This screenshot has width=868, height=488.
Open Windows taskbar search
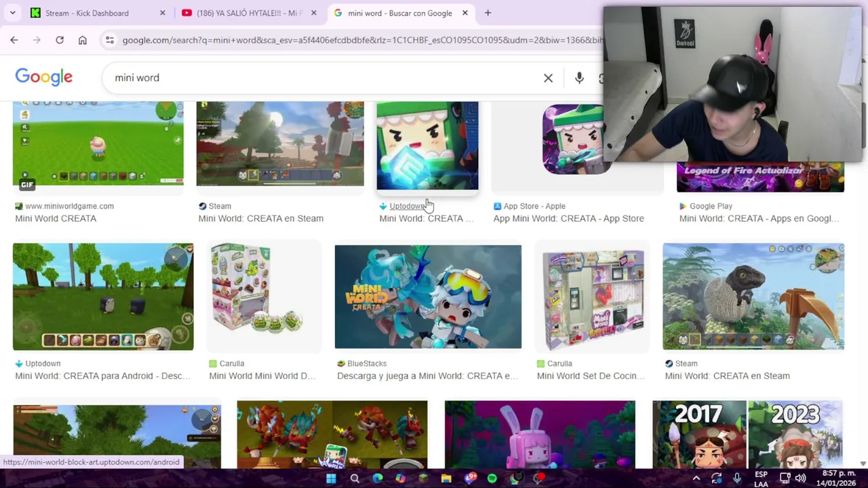coord(355,479)
